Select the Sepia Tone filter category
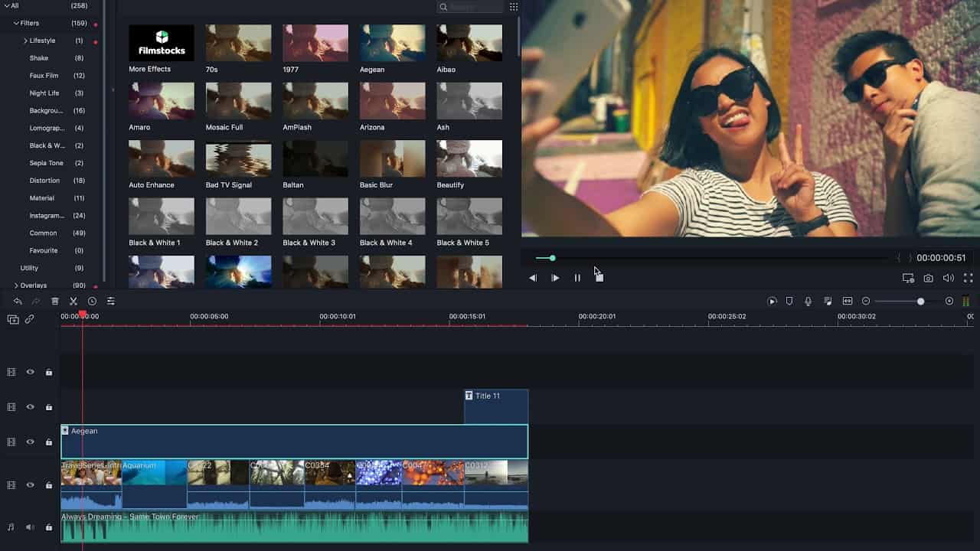This screenshot has width=980, height=551. pyautogui.click(x=46, y=162)
